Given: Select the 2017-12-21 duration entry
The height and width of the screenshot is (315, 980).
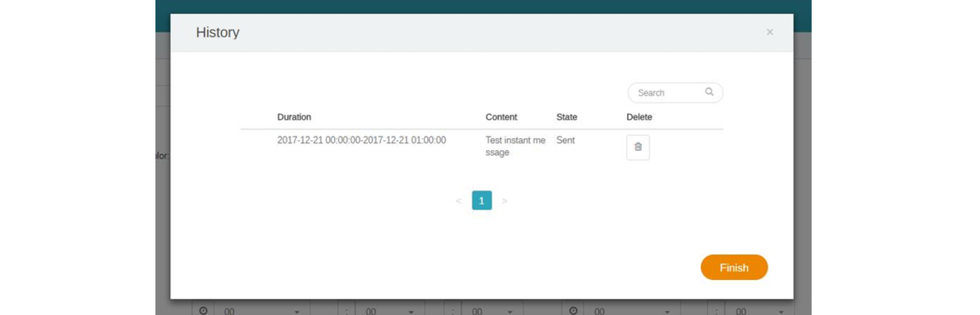Looking at the screenshot, I should click(361, 140).
